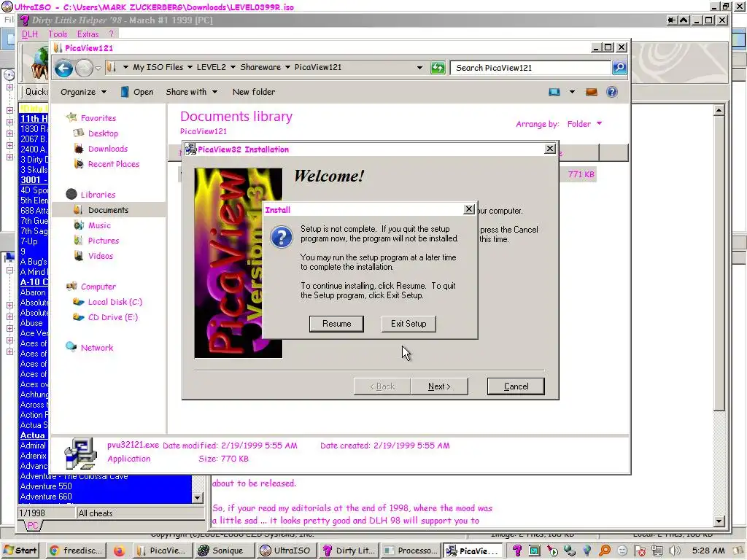Click the Firefox icon on taskbar

pos(119,551)
